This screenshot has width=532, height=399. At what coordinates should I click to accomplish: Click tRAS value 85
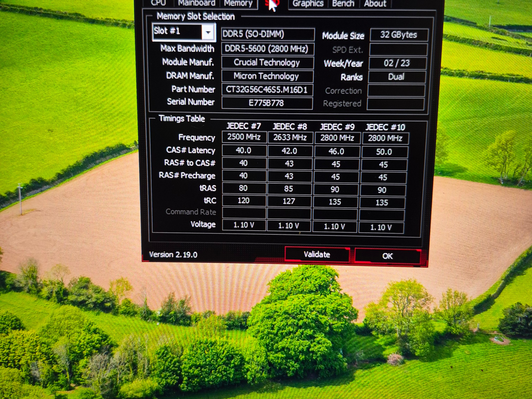pos(289,189)
